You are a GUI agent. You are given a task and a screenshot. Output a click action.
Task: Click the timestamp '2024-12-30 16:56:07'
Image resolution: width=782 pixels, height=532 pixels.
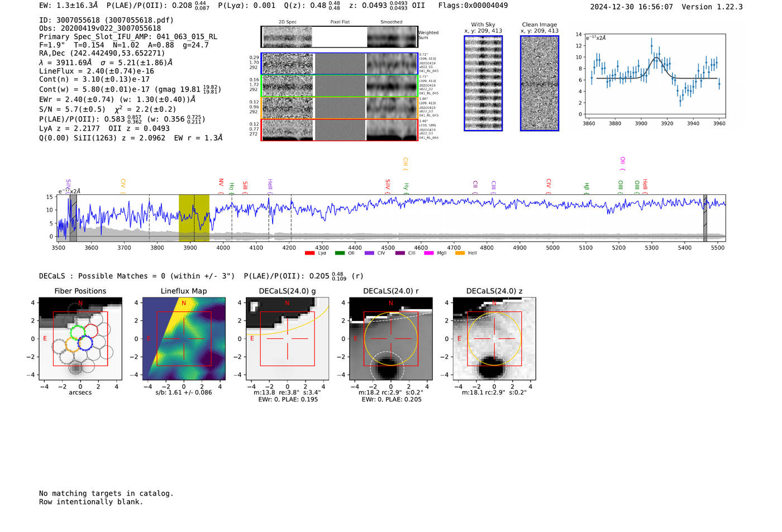click(x=632, y=7)
